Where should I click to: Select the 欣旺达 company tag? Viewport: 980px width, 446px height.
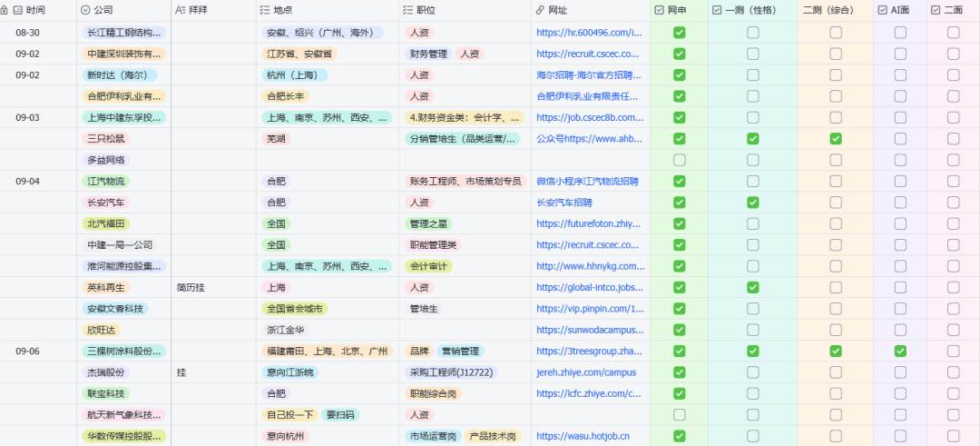point(102,331)
